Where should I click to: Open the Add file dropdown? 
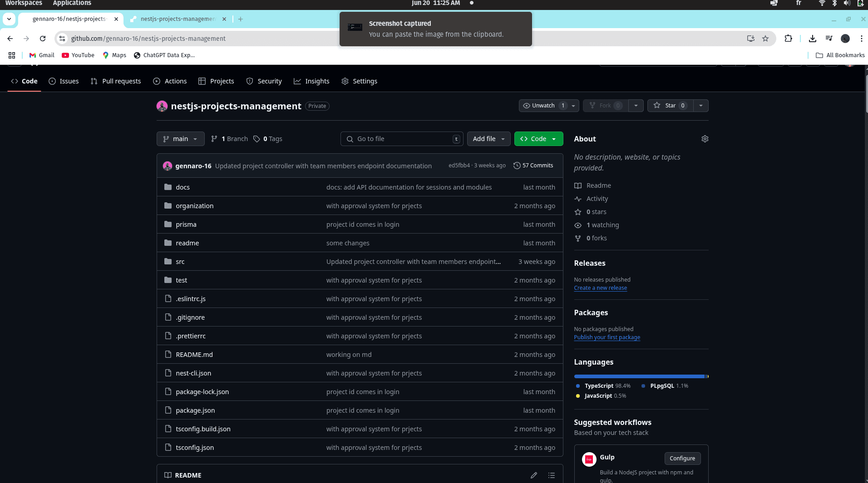[x=488, y=139]
